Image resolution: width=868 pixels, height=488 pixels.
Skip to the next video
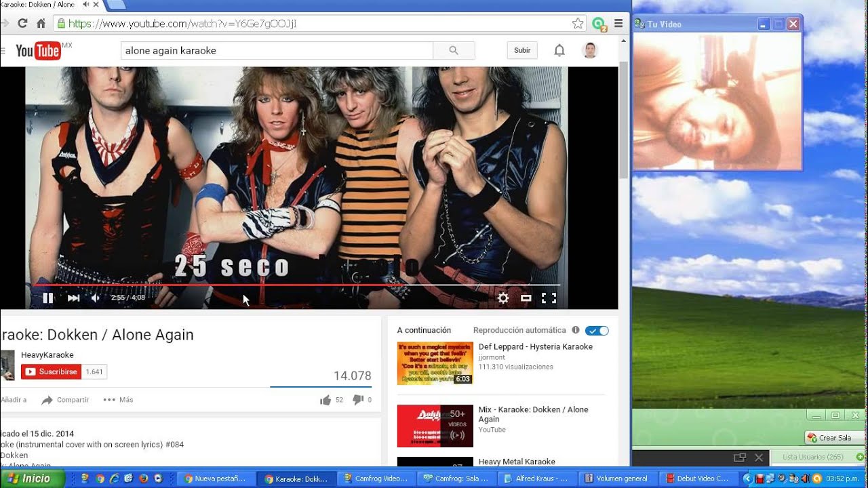click(x=73, y=298)
